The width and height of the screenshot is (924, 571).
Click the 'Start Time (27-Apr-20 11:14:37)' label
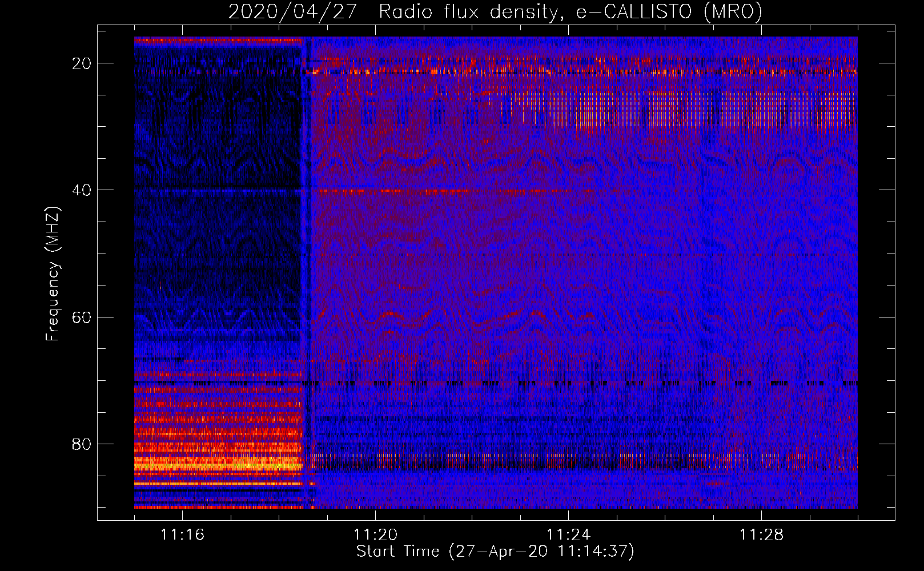pos(495,552)
